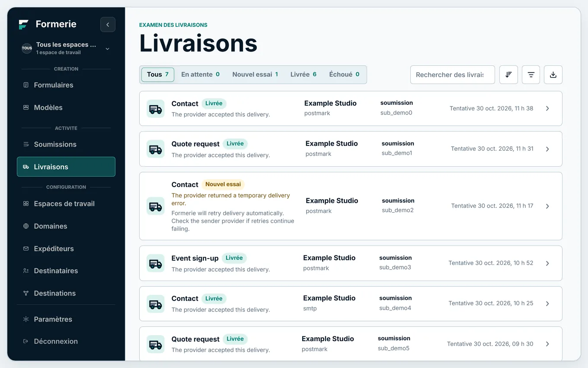The width and height of the screenshot is (588, 368).
Task: Click the Paramètres gear icon
Action: point(26,319)
